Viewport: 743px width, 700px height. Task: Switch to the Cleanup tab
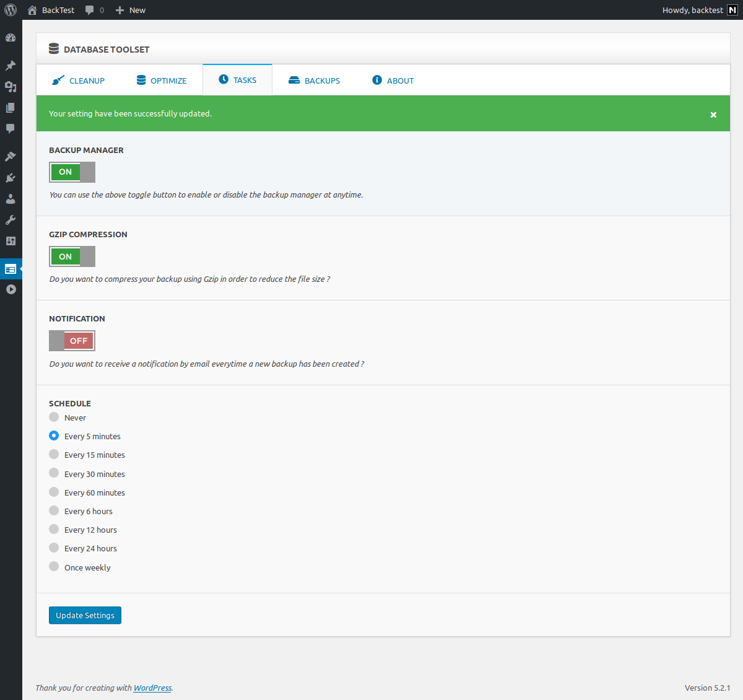point(79,81)
